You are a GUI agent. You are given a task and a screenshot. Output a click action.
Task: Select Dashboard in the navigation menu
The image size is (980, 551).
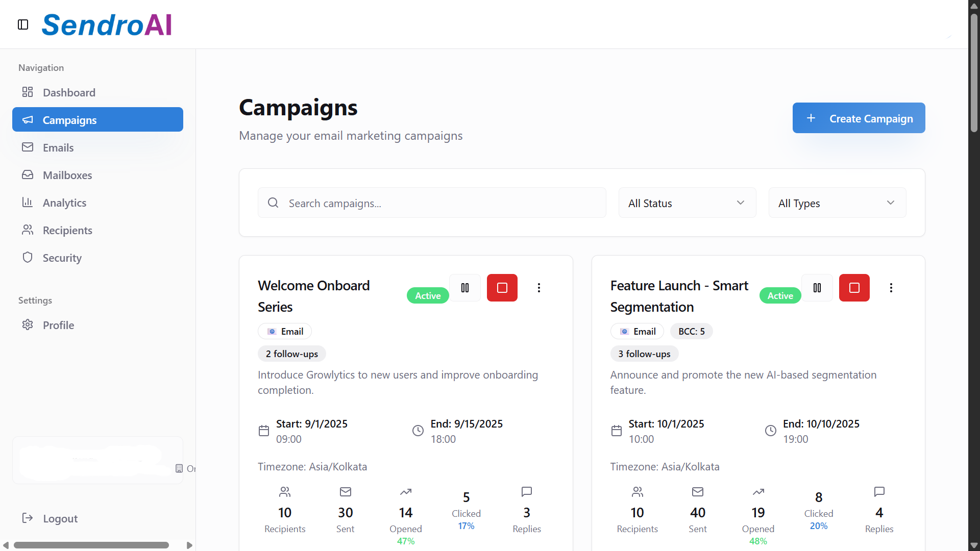69,92
